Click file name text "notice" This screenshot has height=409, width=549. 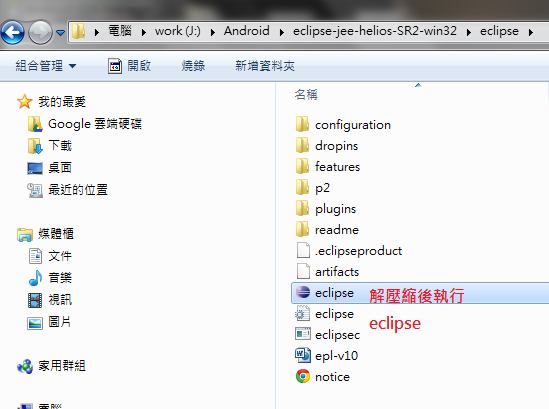pyautogui.click(x=332, y=377)
